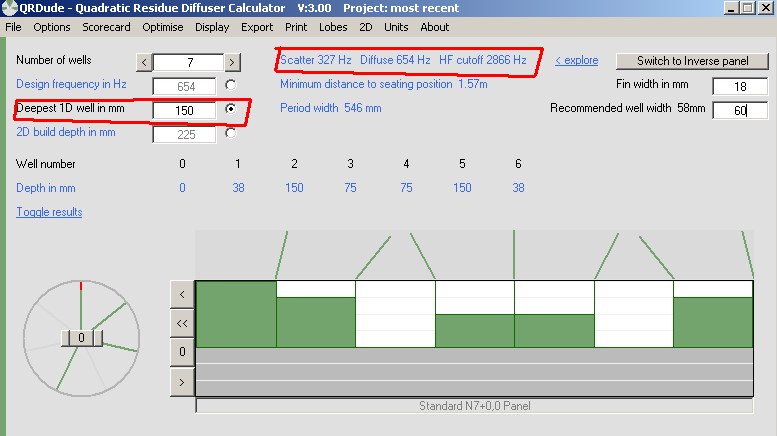777x436 pixels.
Task: Click the Diffuse 654 Hz text
Action: coord(395,60)
